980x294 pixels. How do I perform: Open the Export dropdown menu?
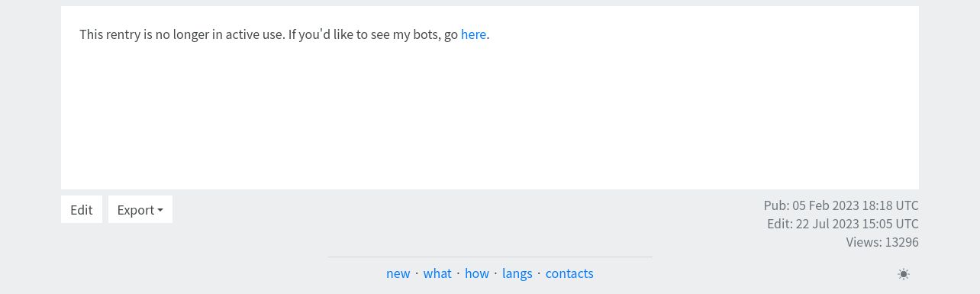pyautogui.click(x=140, y=209)
